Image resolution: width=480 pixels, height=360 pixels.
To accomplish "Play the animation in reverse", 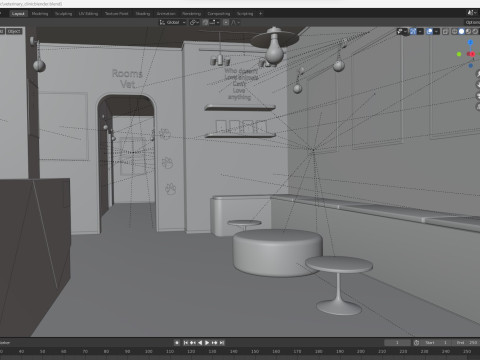I will 200,343.
